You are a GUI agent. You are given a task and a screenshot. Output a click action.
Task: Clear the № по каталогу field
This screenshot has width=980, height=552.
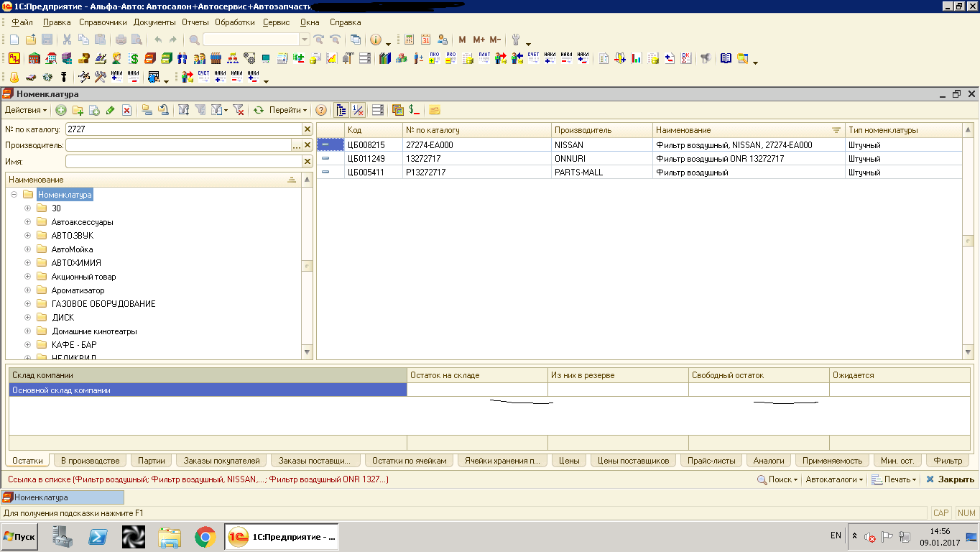(x=308, y=129)
